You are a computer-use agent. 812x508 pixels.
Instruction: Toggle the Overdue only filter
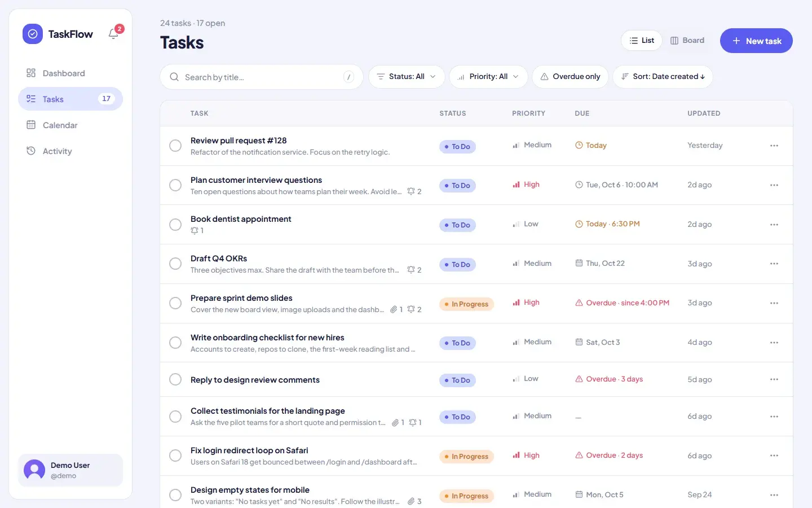pos(570,77)
